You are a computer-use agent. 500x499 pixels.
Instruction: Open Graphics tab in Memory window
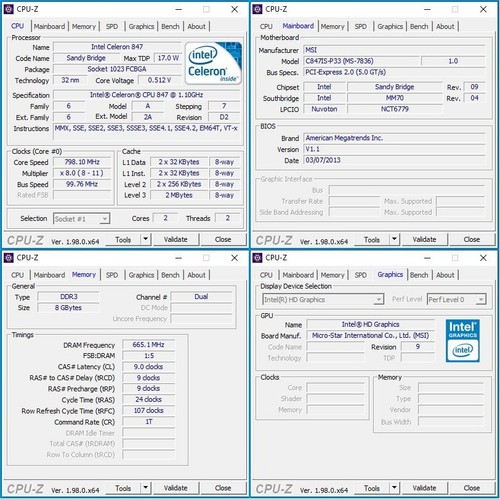pyautogui.click(x=141, y=275)
